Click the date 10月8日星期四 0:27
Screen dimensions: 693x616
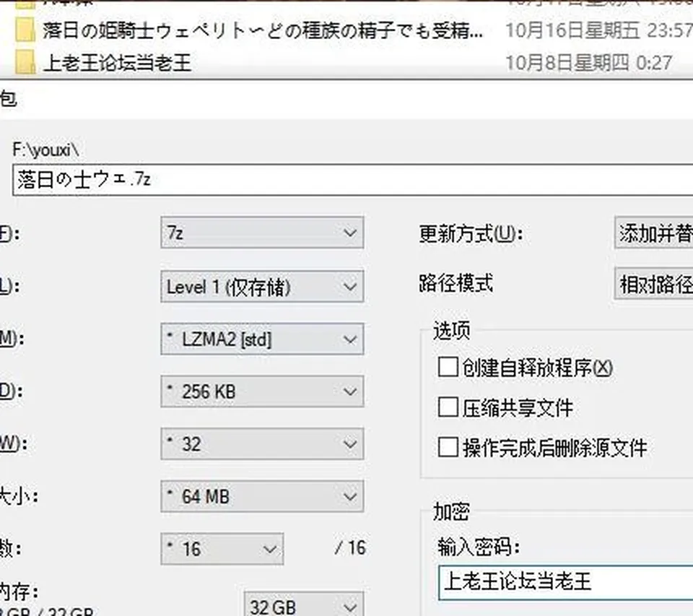pos(589,62)
